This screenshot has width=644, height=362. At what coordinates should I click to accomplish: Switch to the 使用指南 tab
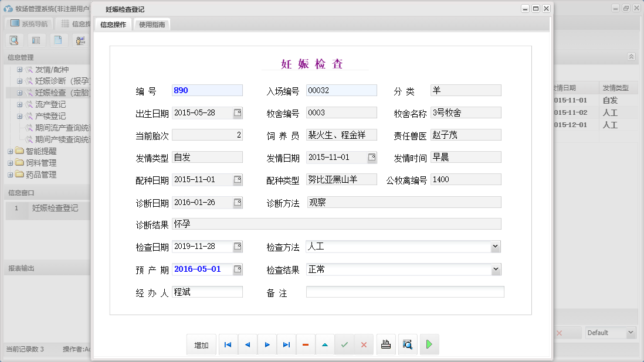pos(151,25)
